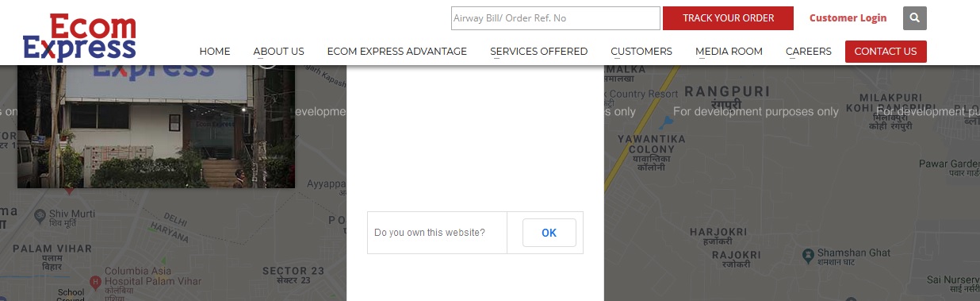Click the 'Do you own this website?' text
The height and width of the screenshot is (301, 980).
430,233
